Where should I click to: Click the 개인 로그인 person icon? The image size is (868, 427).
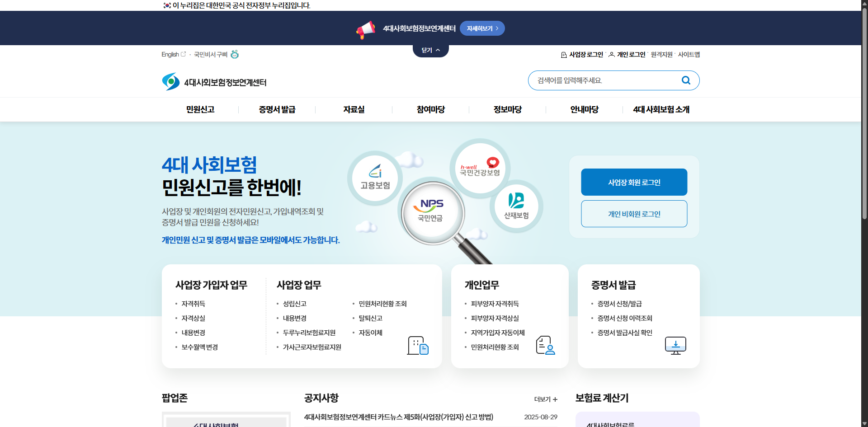(611, 54)
